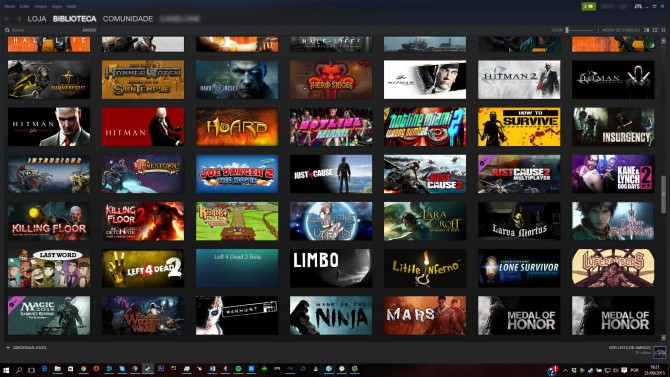Click the library scrollbar down arrow

(x=663, y=338)
